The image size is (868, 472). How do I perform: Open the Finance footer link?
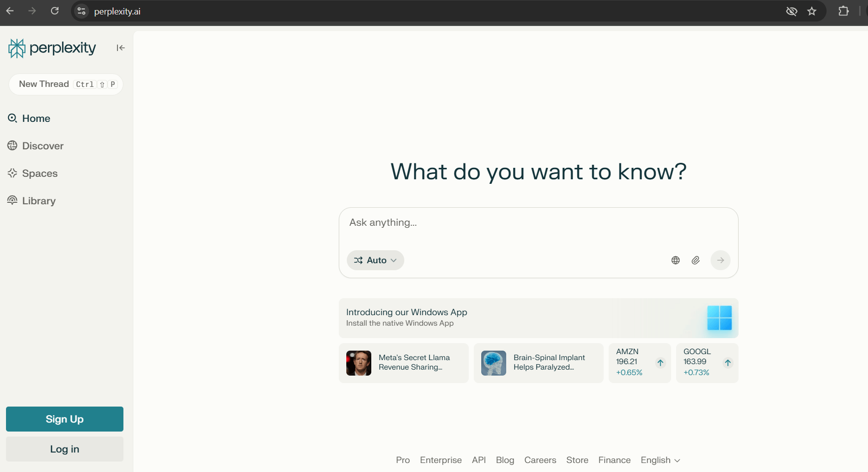pos(614,460)
